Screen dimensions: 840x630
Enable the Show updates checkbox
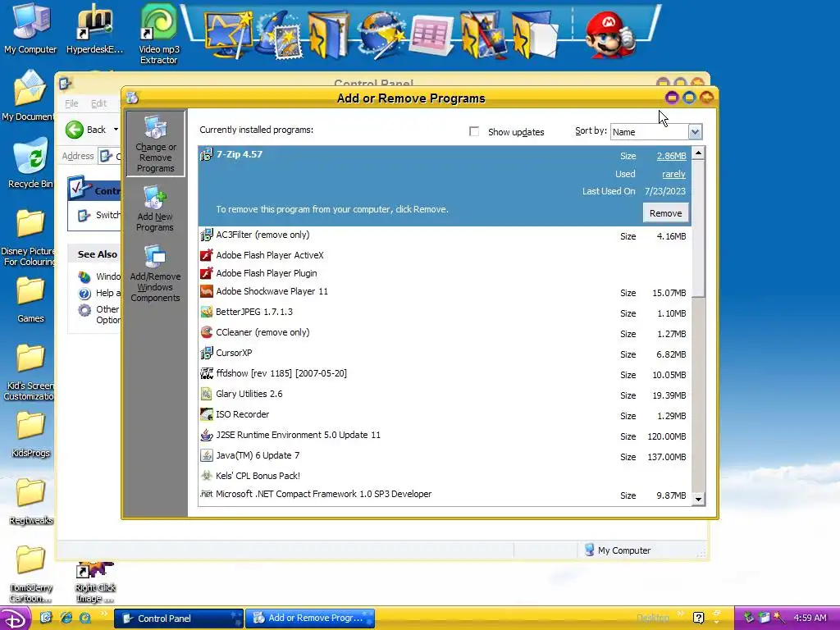tap(474, 131)
